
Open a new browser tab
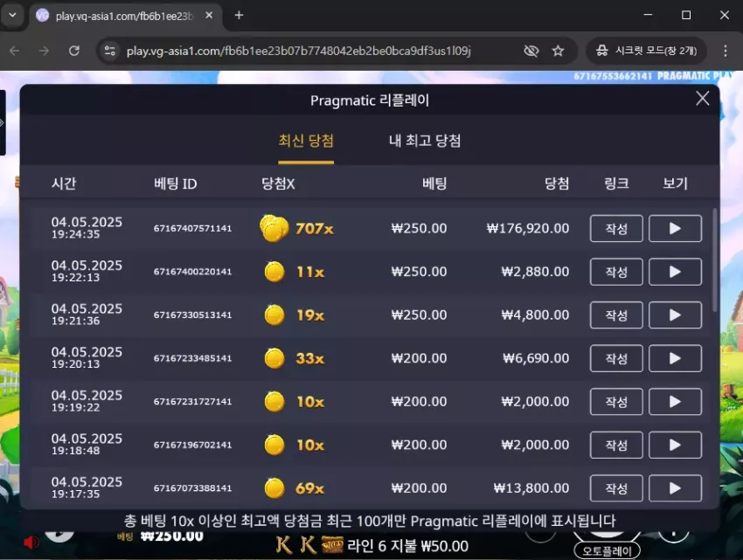[239, 15]
